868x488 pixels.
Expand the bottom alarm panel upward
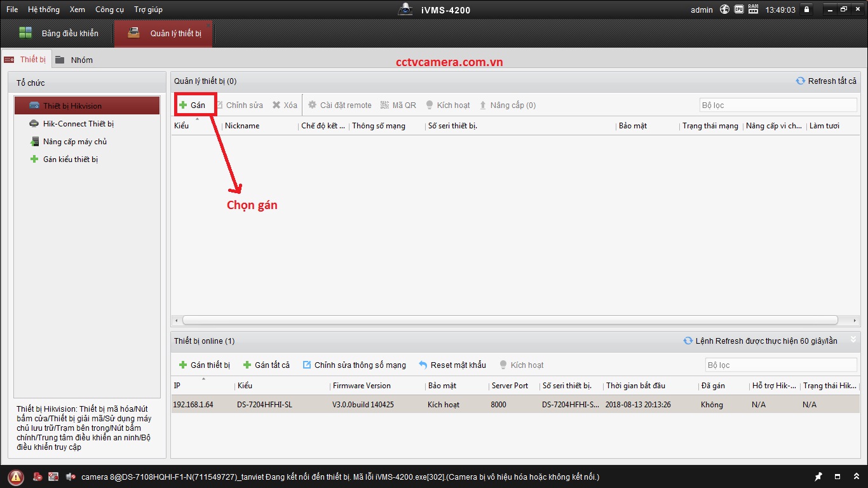pyautogui.click(x=855, y=477)
